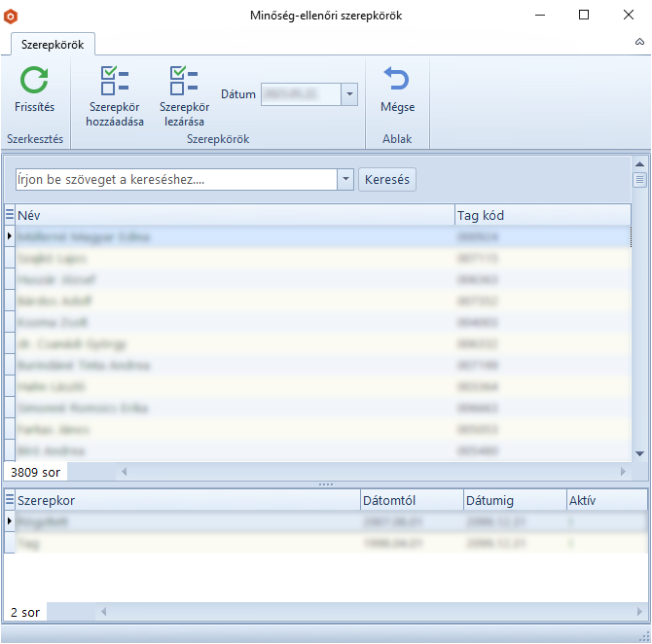Viewport: 652px width, 644px height.
Task: Open column chooser icon in upper grid header
Action: pos(10,215)
